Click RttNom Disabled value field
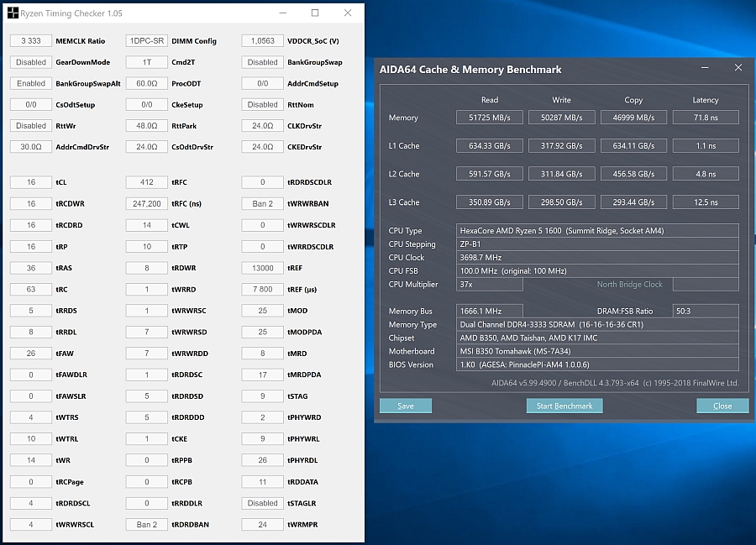 coord(262,105)
